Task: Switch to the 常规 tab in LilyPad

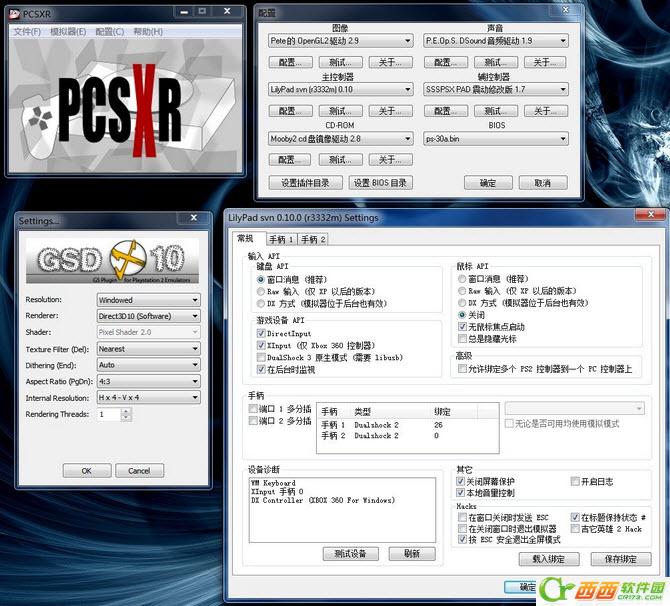Action: [246, 238]
